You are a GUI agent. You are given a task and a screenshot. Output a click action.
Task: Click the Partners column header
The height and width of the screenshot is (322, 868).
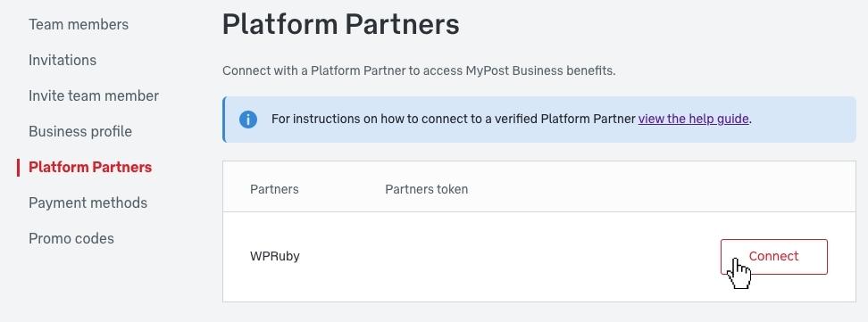(274, 189)
